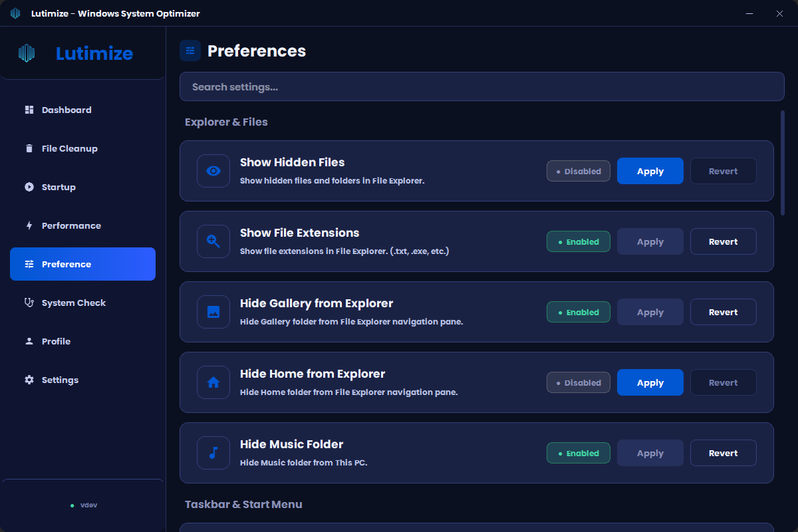798x532 pixels.
Task: Click the preferences list vertical scrollbar
Action: pyautogui.click(x=783, y=163)
